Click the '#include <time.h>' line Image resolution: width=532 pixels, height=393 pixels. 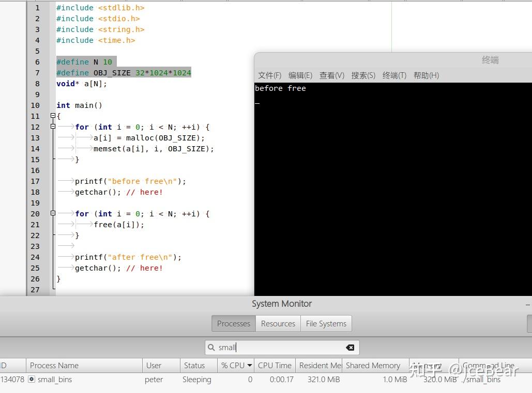pyautogui.click(x=96, y=40)
